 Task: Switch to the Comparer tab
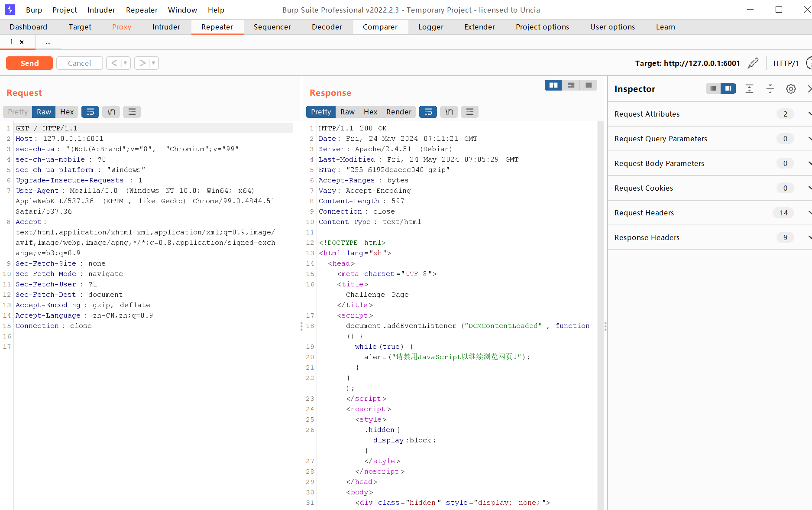pyautogui.click(x=380, y=27)
